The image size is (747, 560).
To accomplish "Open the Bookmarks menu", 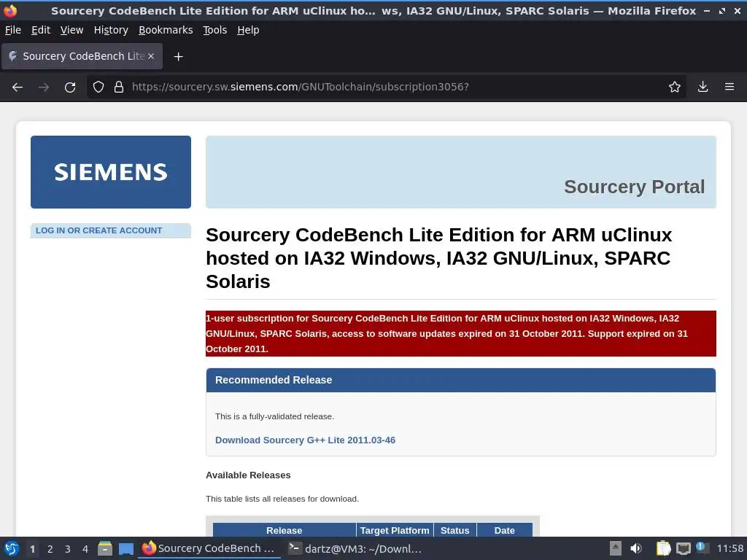I will tap(166, 30).
